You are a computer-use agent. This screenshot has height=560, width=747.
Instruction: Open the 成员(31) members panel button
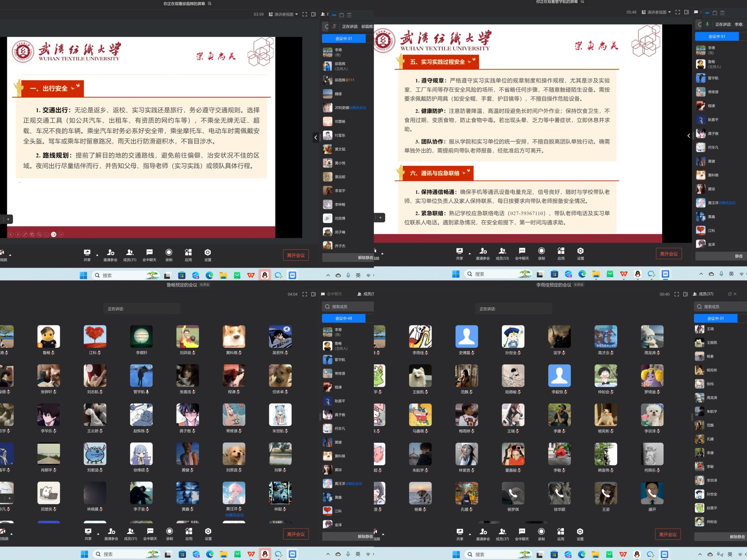point(129,255)
